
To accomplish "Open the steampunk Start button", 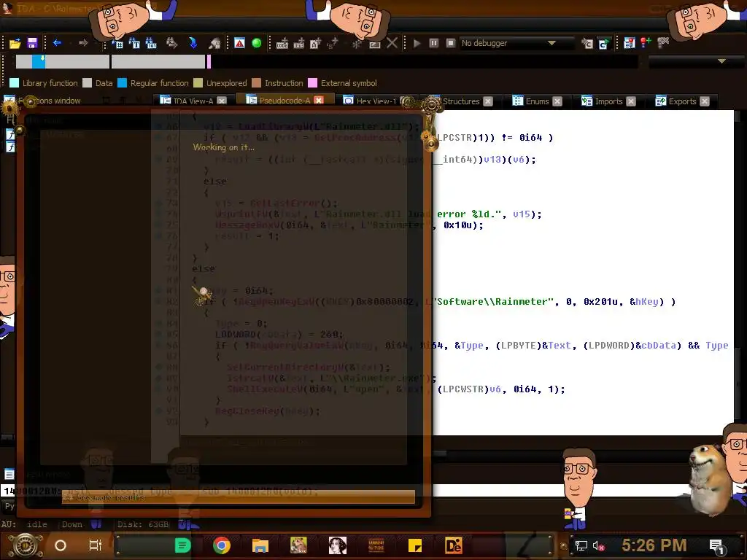I will tap(25, 545).
